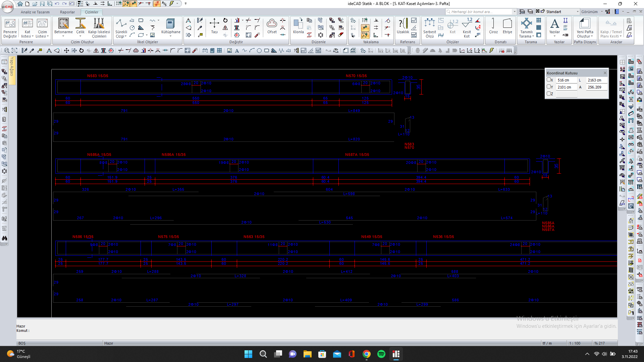644x362 pixels.
Task: Click the Home icon in quick access toolbar
Action: click(20, 4)
